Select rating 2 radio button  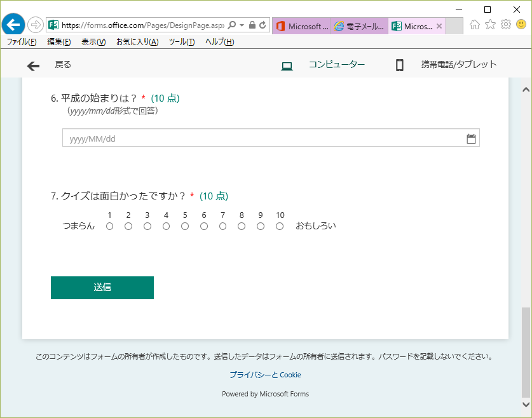click(128, 226)
